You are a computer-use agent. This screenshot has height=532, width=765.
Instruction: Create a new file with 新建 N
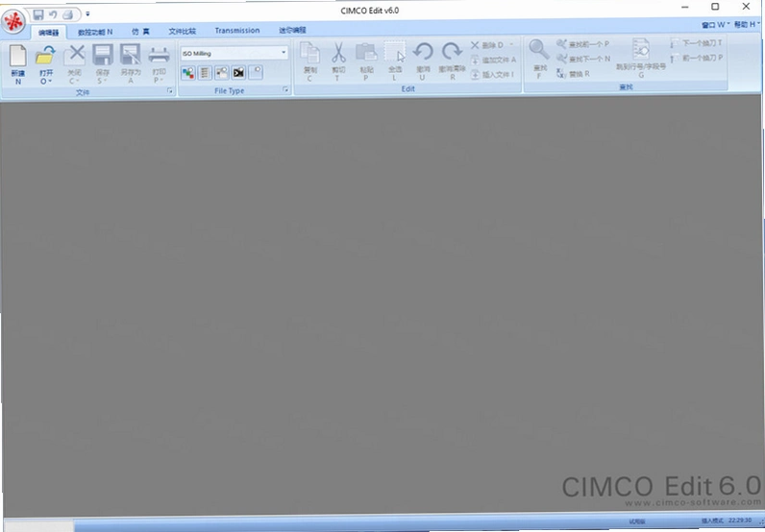point(18,64)
